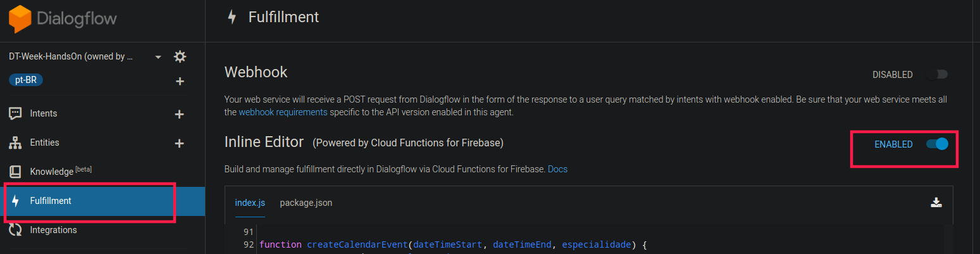Select the Fulfillment menu item
Viewport: 980px width, 254px height.
[x=102, y=201]
